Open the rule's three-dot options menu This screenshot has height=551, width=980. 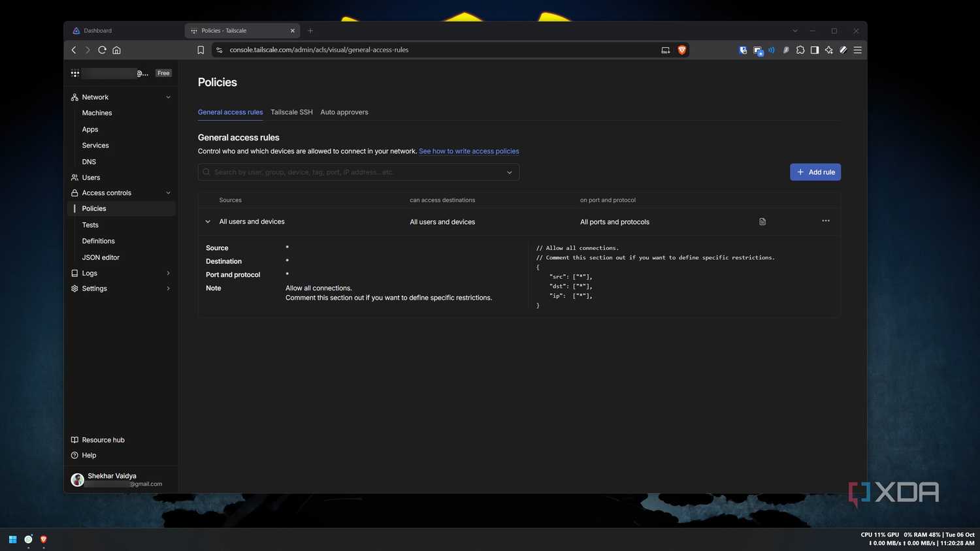(x=826, y=221)
